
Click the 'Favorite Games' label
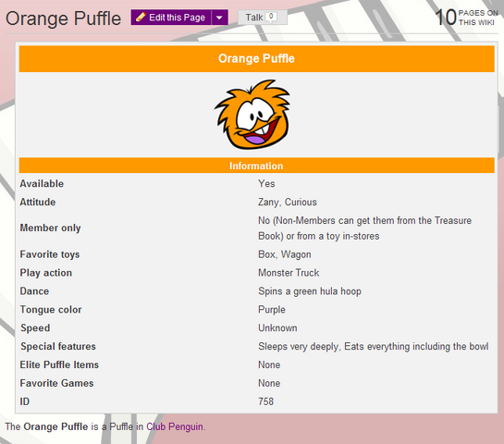click(x=56, y=383)
